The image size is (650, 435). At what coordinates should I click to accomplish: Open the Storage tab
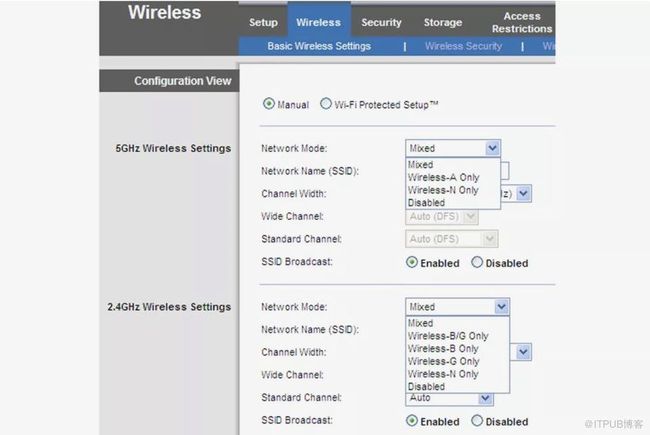442,22
